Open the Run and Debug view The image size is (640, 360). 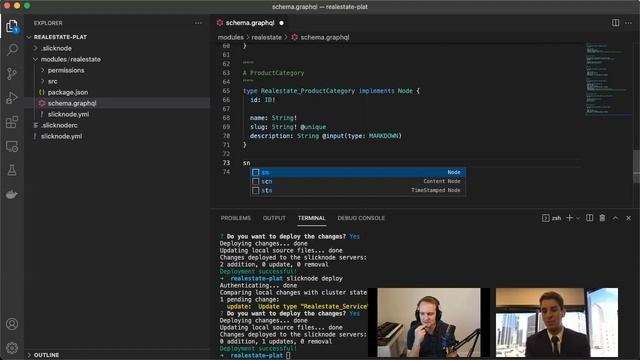pyautogui.click(x=12, y=98)
